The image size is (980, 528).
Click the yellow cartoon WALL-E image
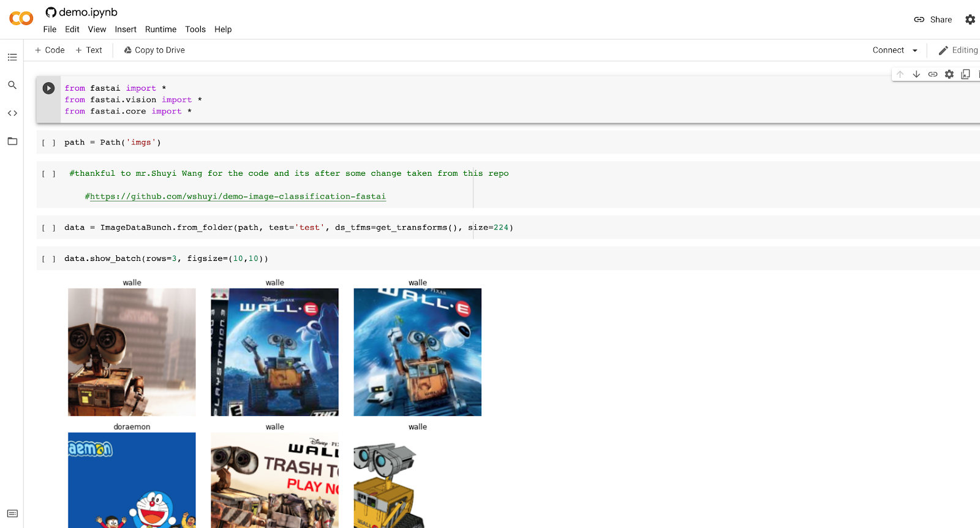coord(390,485)
